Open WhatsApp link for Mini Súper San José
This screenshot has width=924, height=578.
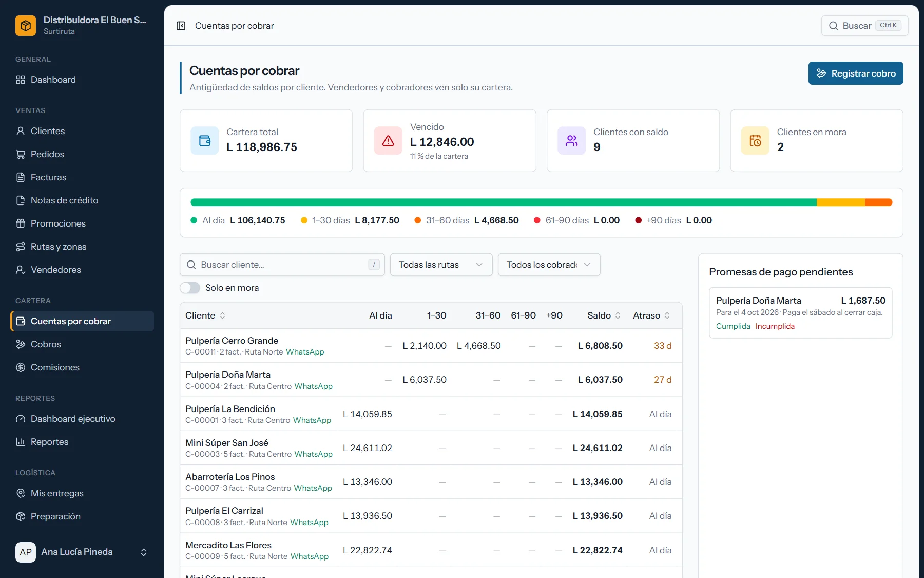point(314,454)
